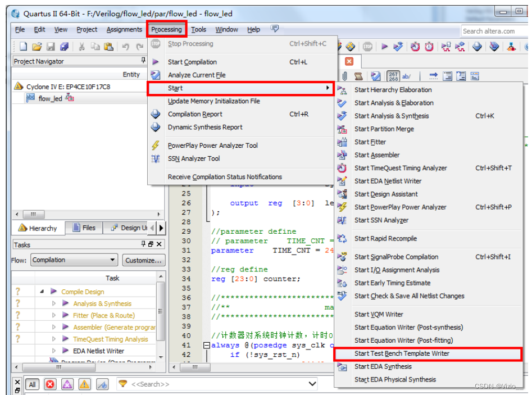
Task: Click the gray Stop Processing toolbar icon
Action: click(x=367, y=46)
